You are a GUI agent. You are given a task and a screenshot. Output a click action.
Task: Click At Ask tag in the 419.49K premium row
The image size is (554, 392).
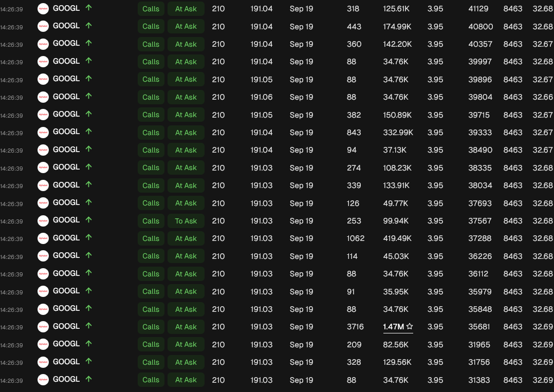click(x=186, y=238)
